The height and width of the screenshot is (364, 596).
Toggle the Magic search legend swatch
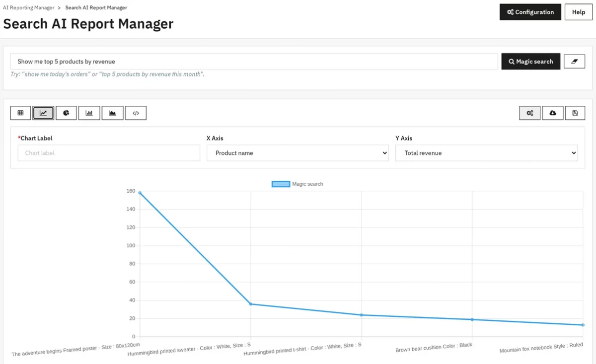[x=281, y=184]
